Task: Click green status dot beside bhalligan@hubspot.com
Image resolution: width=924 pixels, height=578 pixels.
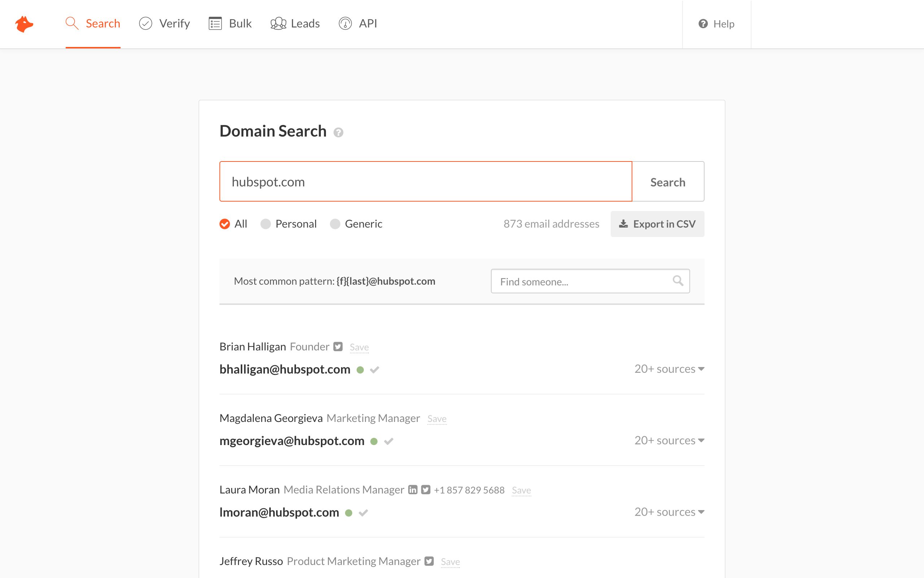Action: click(x=360, y=370)
